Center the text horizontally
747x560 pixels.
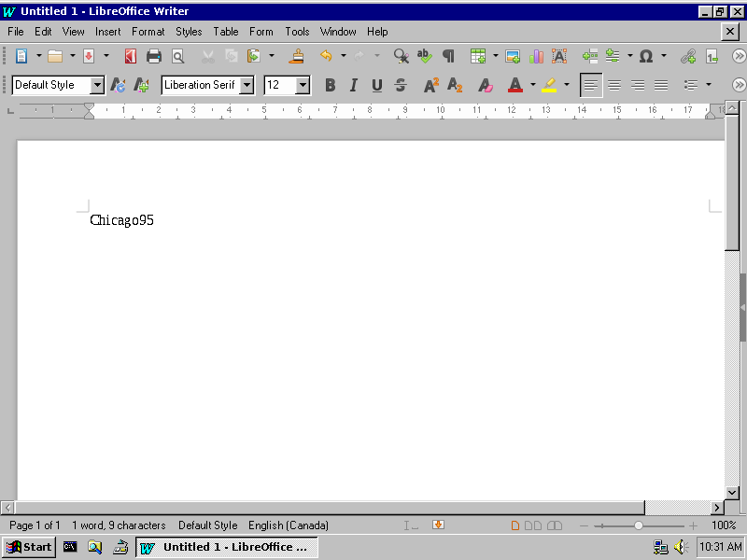614,85
